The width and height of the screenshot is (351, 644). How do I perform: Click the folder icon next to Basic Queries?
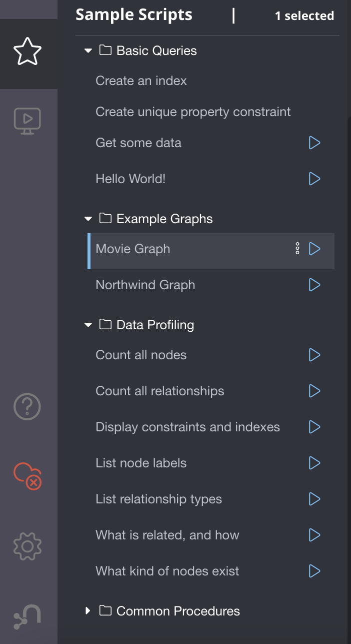(x=104, y=50)
